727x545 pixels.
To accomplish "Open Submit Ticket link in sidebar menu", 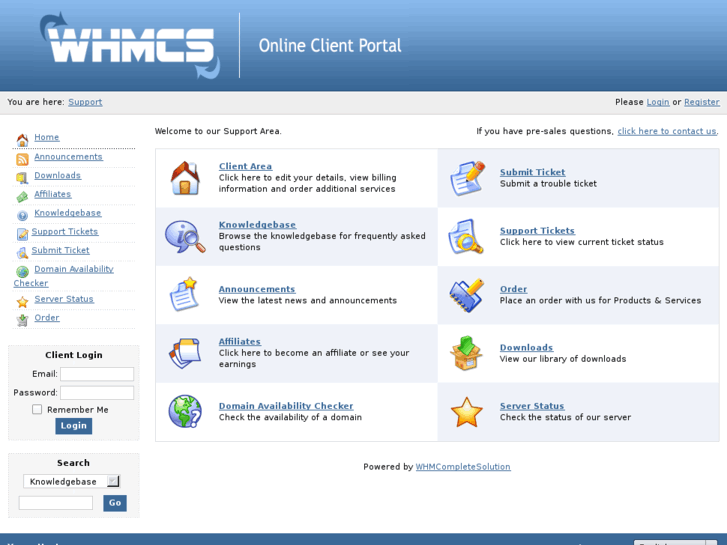I will click(x=60, y=250).
